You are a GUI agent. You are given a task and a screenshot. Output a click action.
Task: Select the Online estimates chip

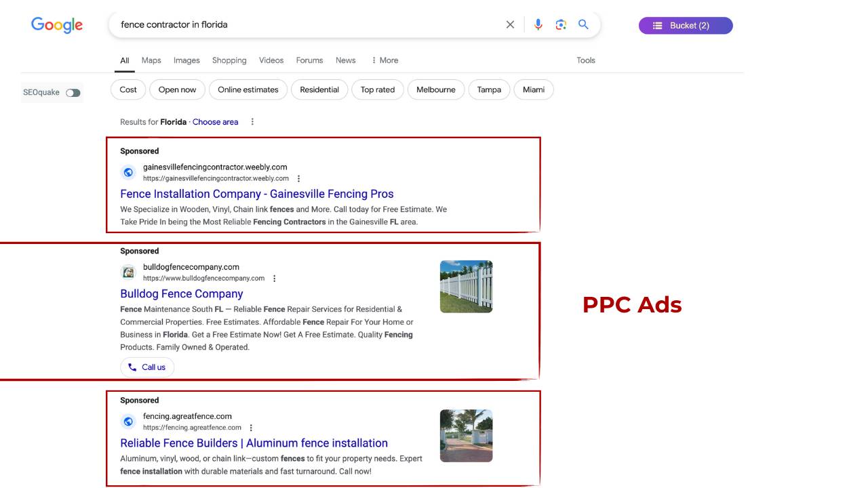(x=248, y=89)
